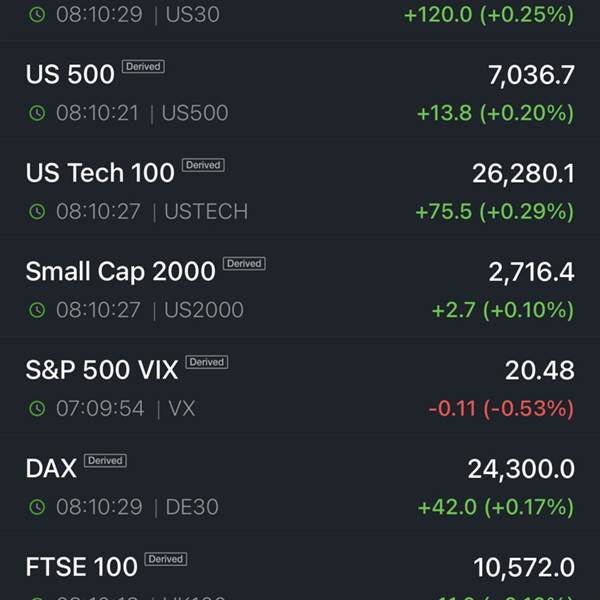Tap the Derived badge next to S&P 500 VIX
The height and width of the screenshot is (600, 600).
[x=207, y=362]
